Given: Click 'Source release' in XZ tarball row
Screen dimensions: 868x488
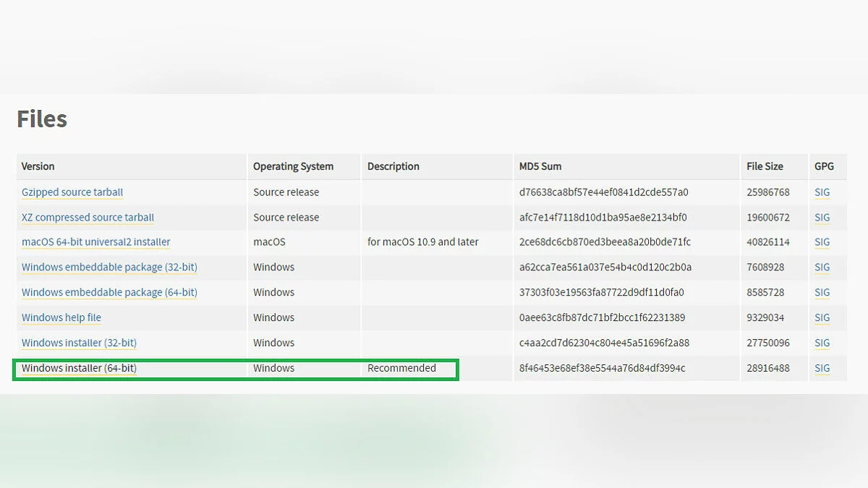Looking at the screenshot, I should pyautogui.click(x=286, y=218).
